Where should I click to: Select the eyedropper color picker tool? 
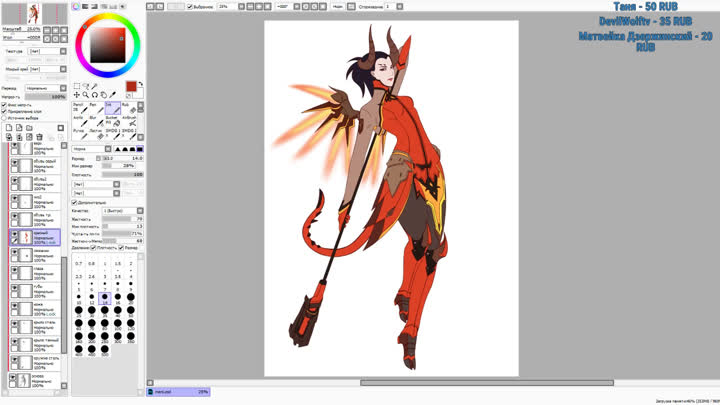pyautogui.click(x=112, y=95)
